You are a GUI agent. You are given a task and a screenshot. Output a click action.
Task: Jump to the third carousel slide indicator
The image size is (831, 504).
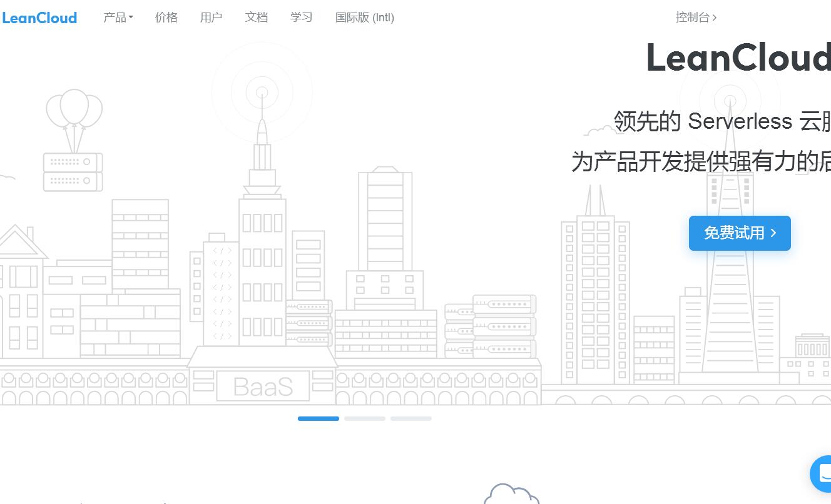pos(411,418)
